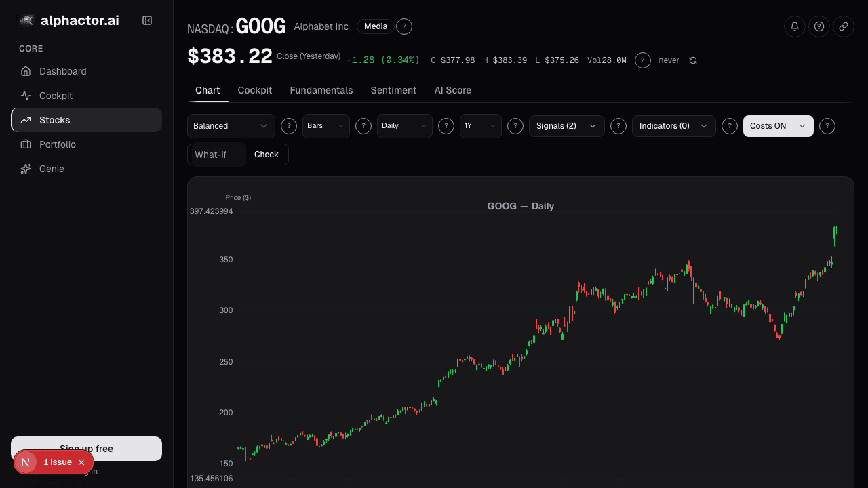Click the CORE section header
Screen dimensions: 868x488
click(x=31, y=49)
